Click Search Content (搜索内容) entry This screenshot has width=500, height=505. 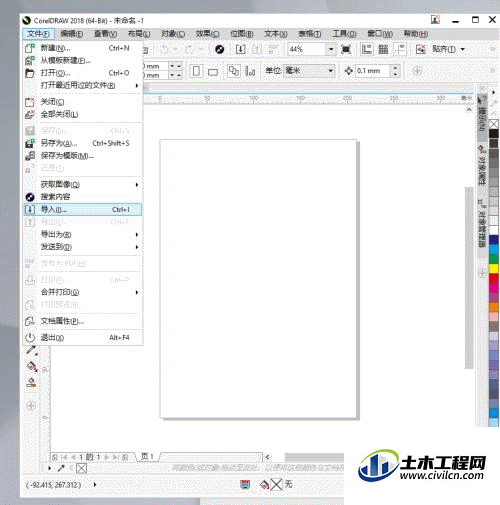(x=83, y=197)
